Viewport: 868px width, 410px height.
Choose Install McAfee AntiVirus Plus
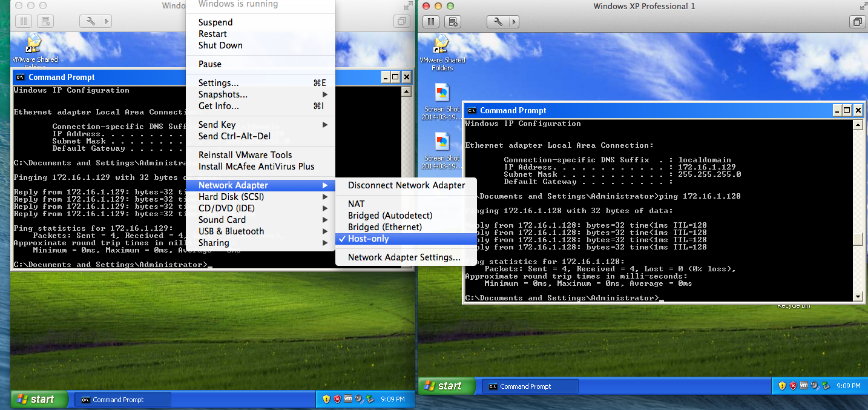tap(260, 167)
